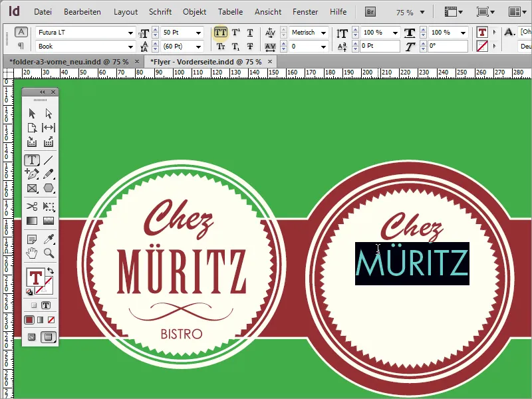This screenshot has height=399, width=532.
Task: Open arrange documents dropdown button
Action: point(518,12)
